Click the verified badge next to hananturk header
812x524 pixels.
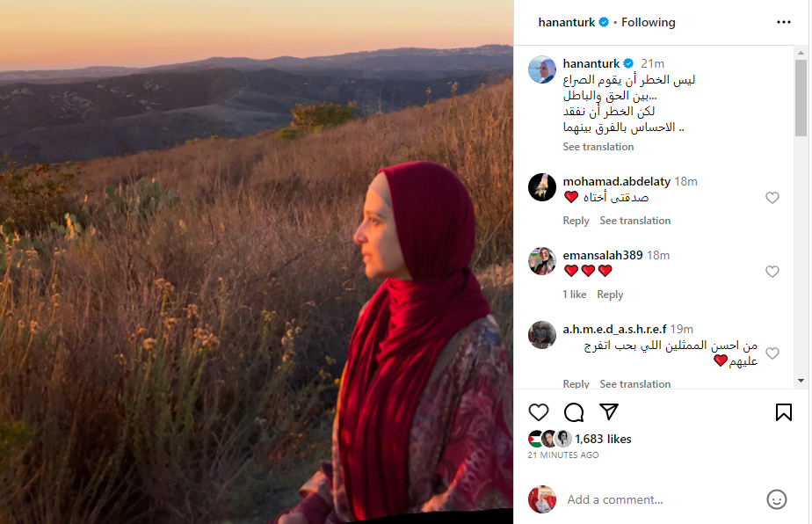[x=604, y=22]
